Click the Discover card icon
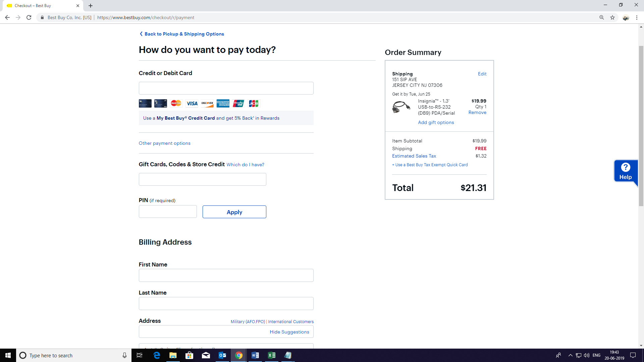 (x=207, y=103)
